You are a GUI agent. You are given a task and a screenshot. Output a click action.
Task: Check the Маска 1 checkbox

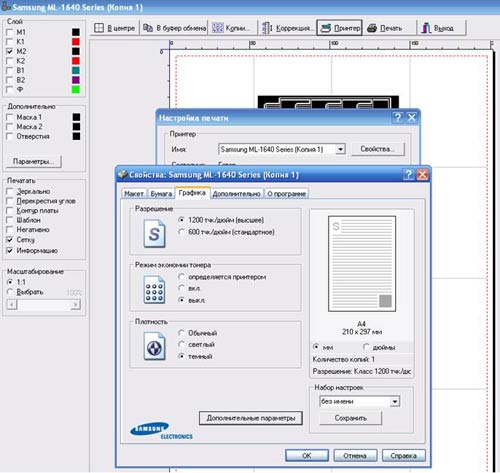coord(10,117)
